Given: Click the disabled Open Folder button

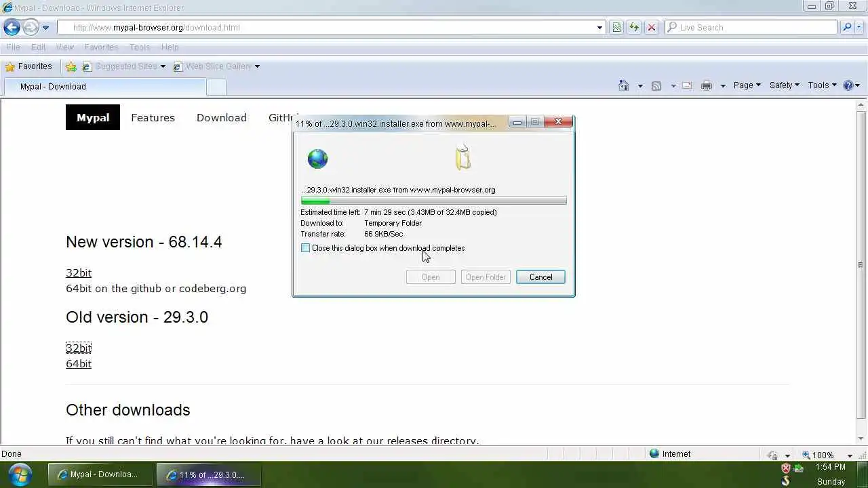Looking at the screenshot, I should point(486,277).
